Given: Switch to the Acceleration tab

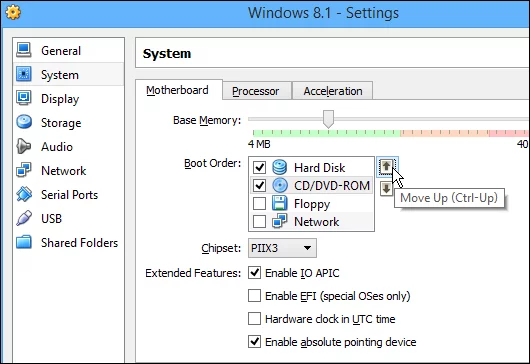Looking at the screenshot, I should coord(333,91).
